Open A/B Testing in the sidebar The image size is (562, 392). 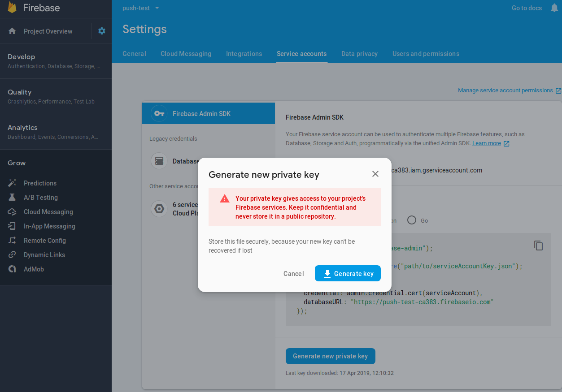[x=40, y=198]
